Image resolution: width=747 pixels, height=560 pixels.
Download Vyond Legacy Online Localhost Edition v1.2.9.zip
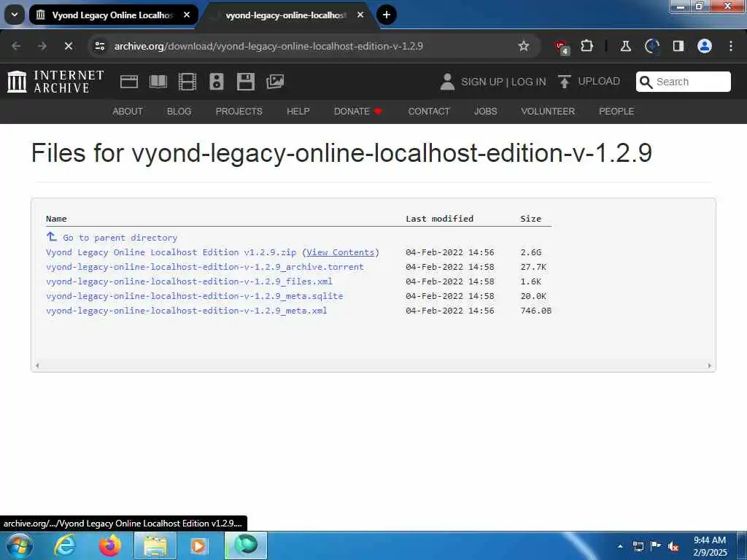pos(171,252)
